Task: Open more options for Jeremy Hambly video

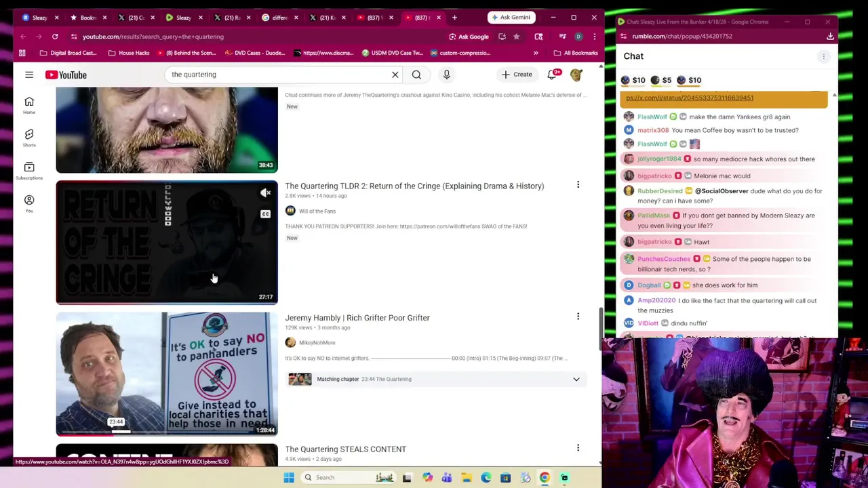Action: (x=578, y=317)
